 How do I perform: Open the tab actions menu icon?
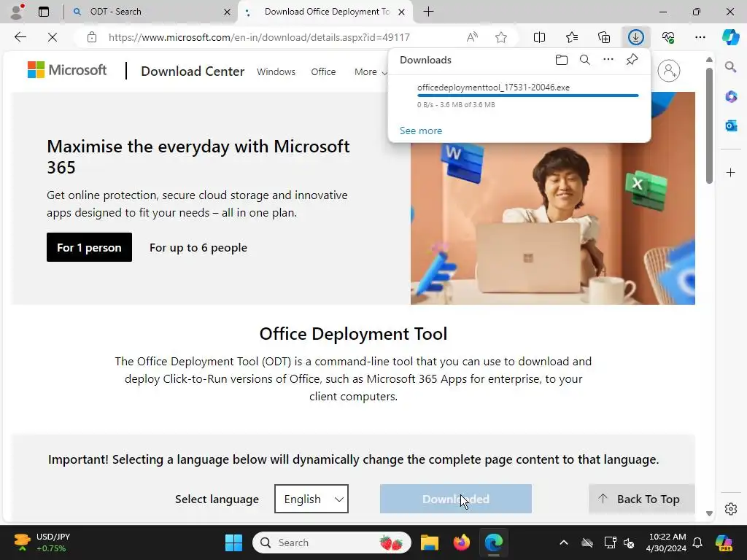43,12
